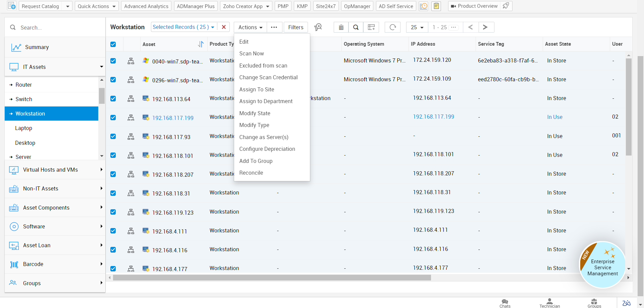Click the more options ellipsis button

(x=274, y=27)
